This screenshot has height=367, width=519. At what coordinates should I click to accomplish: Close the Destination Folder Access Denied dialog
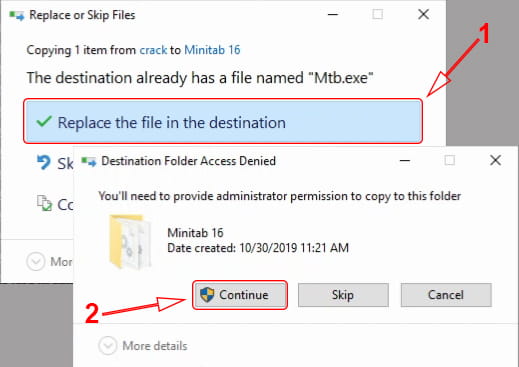tap(496, 160)
